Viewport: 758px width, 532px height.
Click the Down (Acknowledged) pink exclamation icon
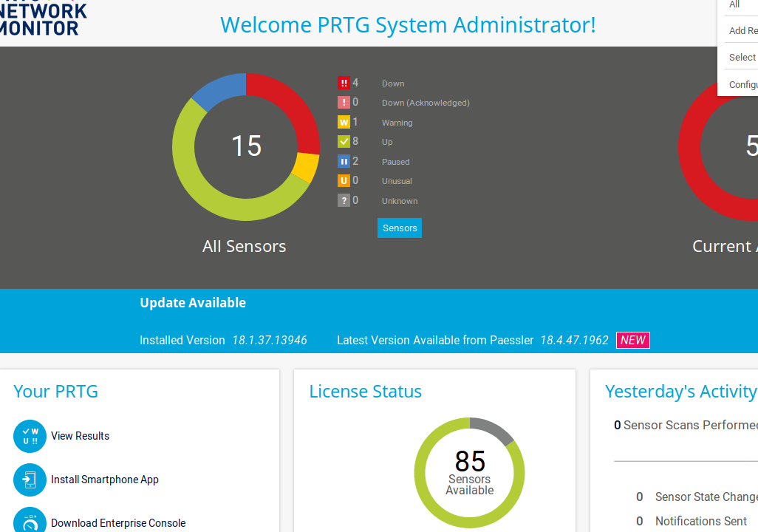(344, 103)
